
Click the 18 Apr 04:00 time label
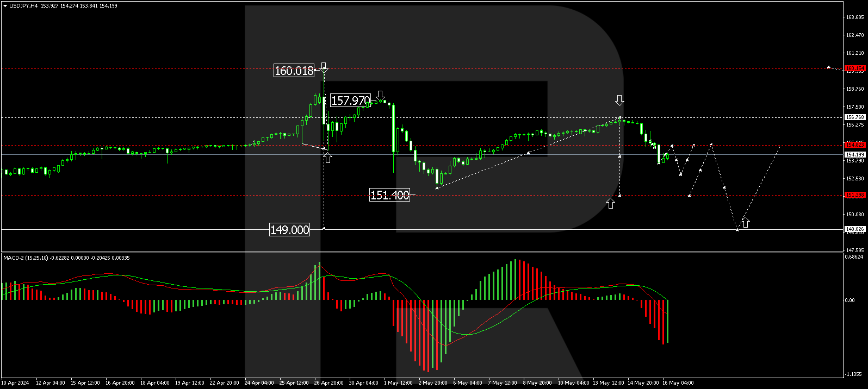pos(154,383)
